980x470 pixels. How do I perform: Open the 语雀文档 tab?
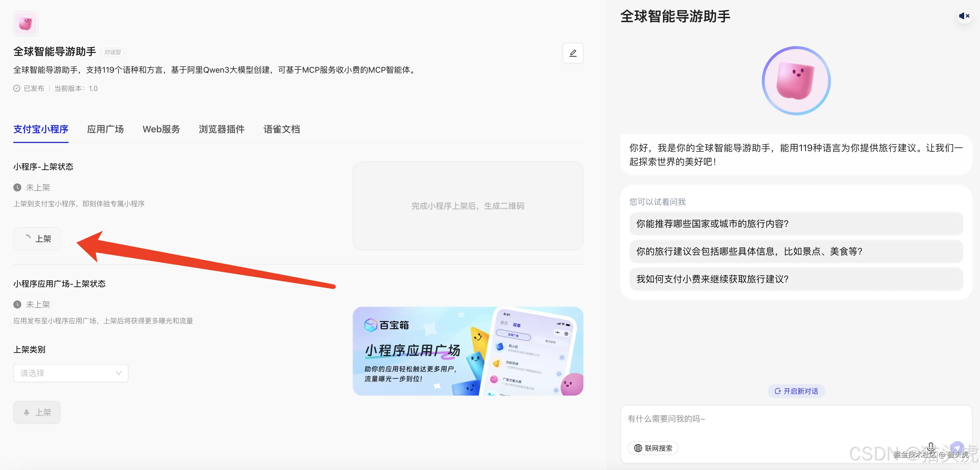click(282, 129)
